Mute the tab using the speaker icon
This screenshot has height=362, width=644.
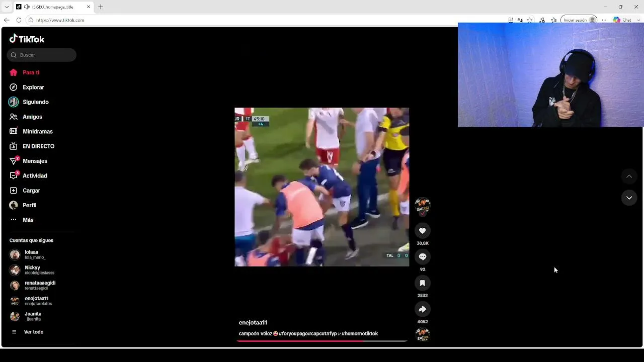click(x=26, y=7)
